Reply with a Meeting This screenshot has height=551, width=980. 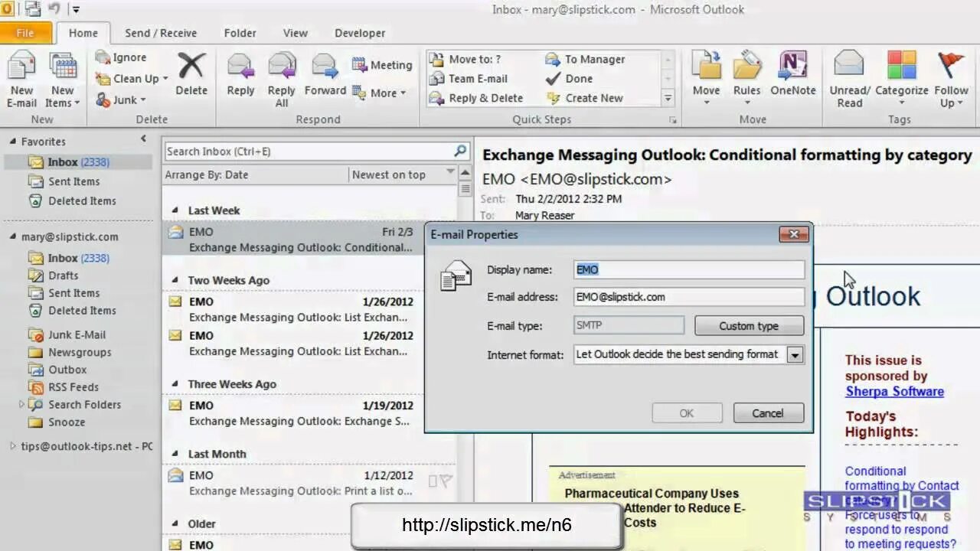tap(382, 65)
